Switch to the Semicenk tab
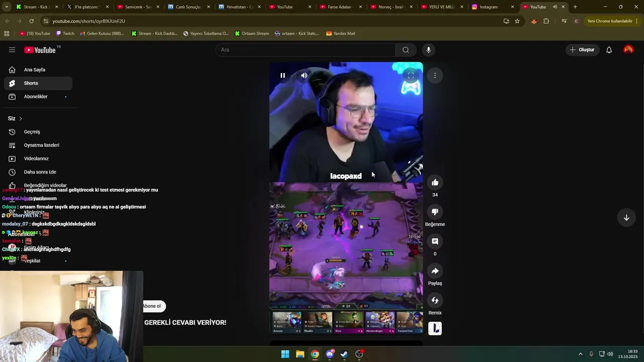644x362 pixels. pyautogui.click(x=138, y=7)
